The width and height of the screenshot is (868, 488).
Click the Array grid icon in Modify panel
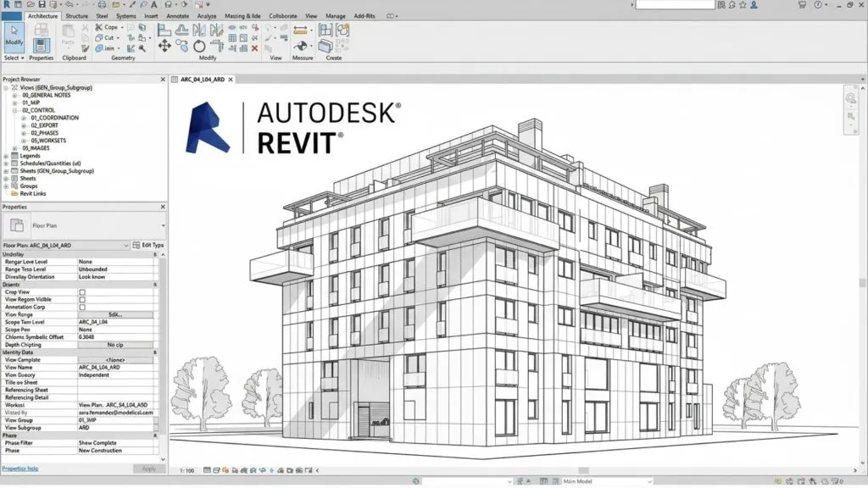pyautogui.click(x=232, y=38)
